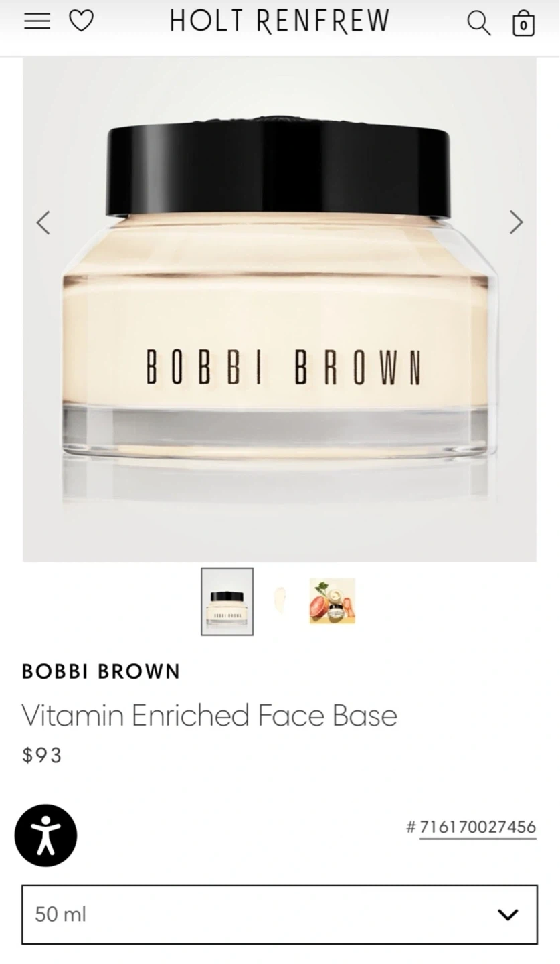
Task: Select the cream swatch texture thumbnail
Action: tap(280, 600)
